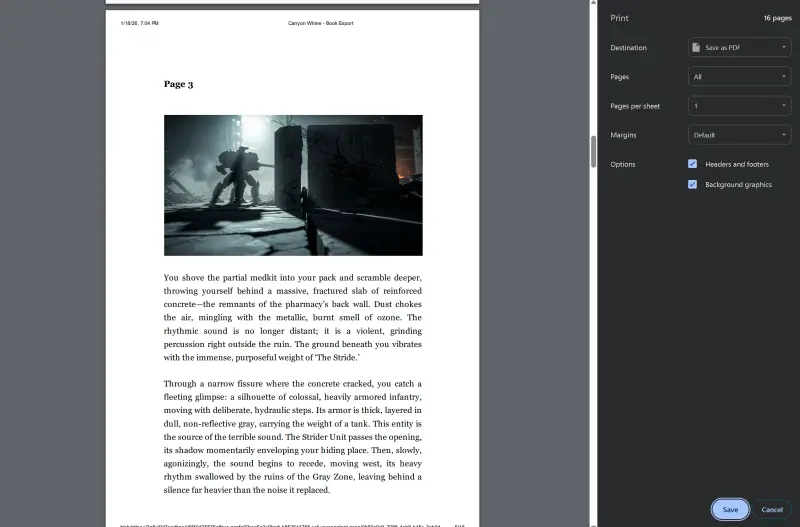The image size is (800, 527).
Task: Open the Destination dropdown showing Save as PDF
Action: pyautogui.click(x=739, y=47)
